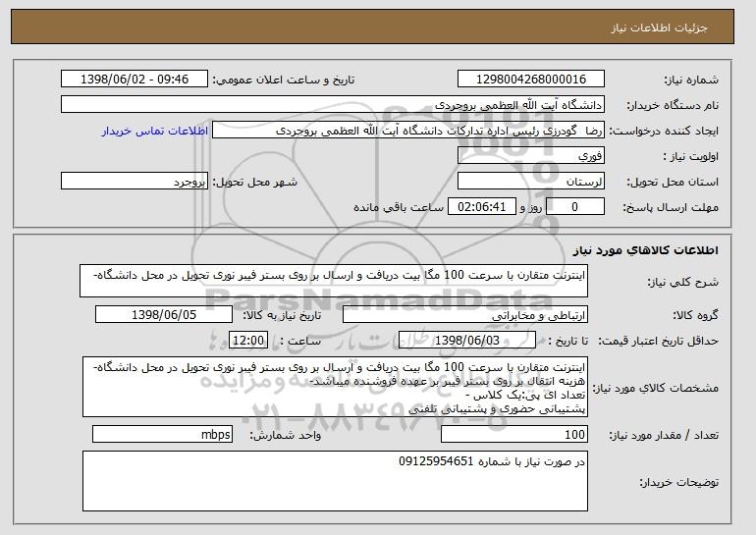Click the استان محل تحویل label
The height and width of the screenshot is (535, 756).
click(673, 182)
